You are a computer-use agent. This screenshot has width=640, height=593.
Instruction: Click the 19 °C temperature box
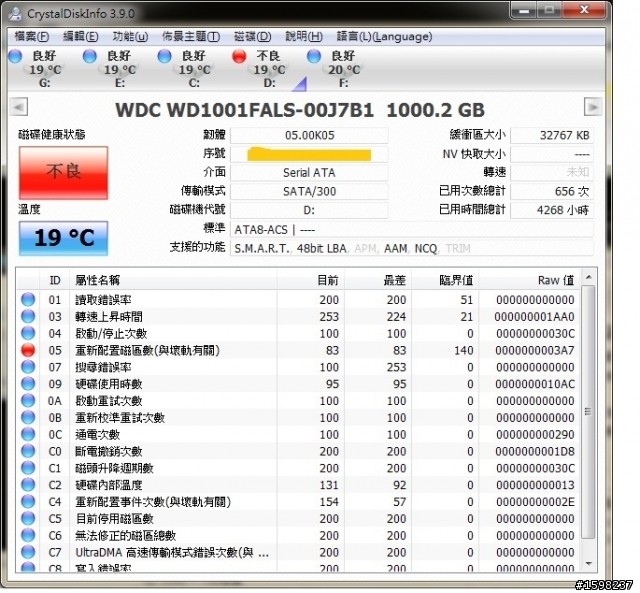tap(64, 238)
